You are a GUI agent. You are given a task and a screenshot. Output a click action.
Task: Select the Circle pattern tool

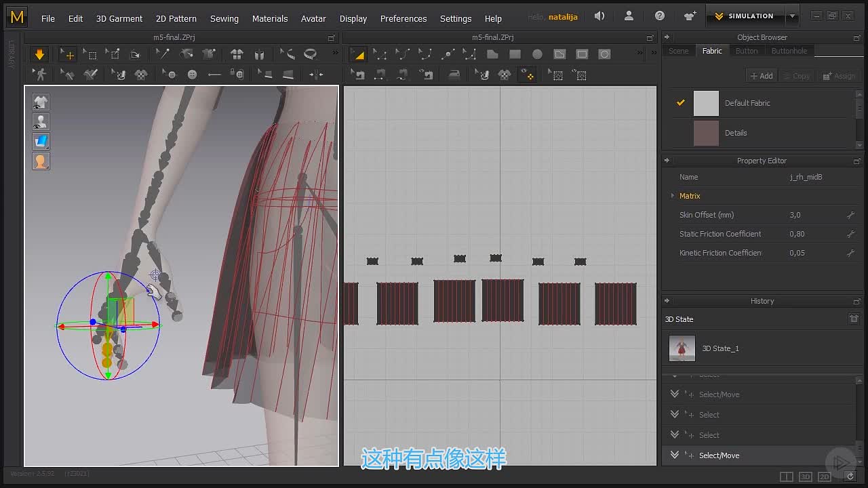coord(537,54)
